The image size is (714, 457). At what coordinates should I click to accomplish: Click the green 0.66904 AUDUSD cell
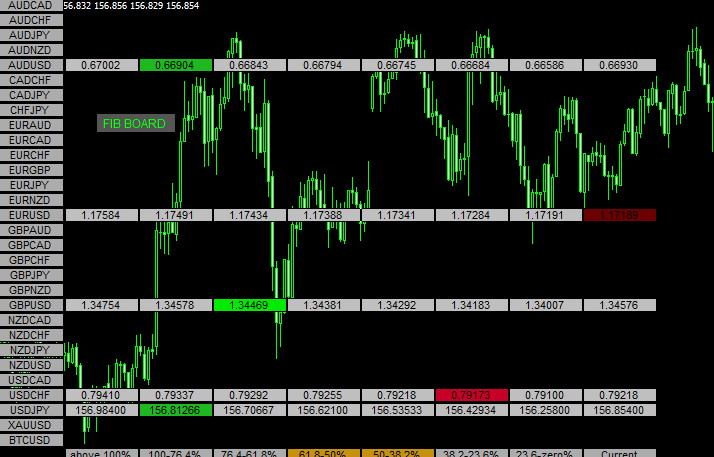click(175, 65)
